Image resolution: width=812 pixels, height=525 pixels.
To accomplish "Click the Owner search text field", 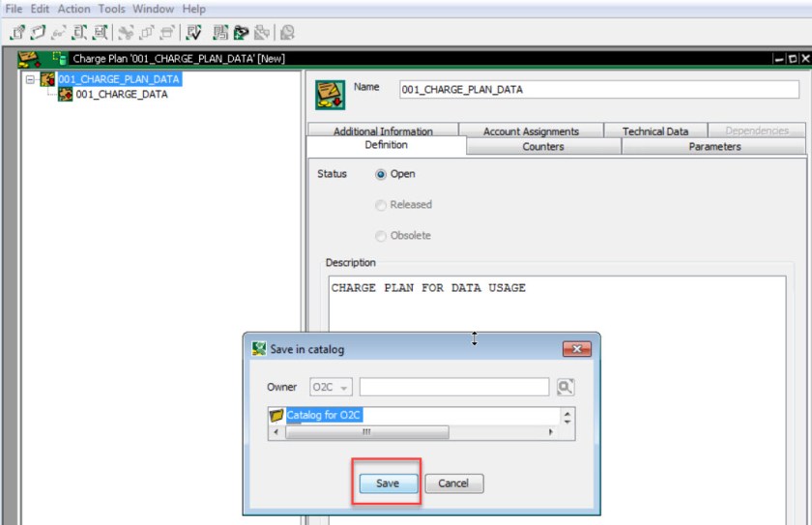I will tap(454, 387).
